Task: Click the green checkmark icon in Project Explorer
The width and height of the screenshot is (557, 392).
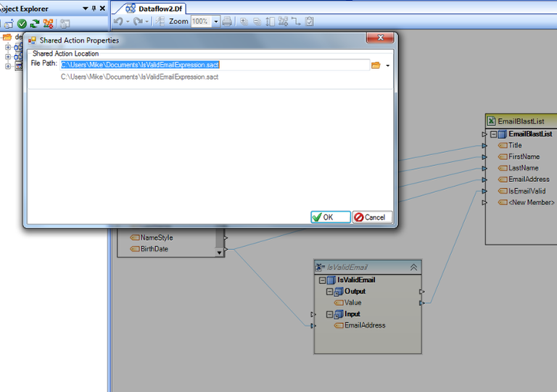Action: tap(22, 23)
